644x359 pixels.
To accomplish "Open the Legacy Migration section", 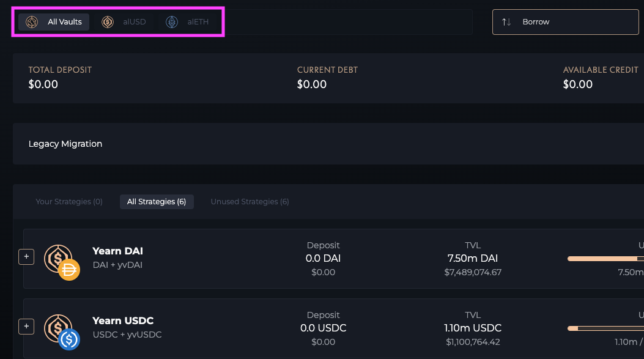I will pyautogui.click(x=65, y=144).
